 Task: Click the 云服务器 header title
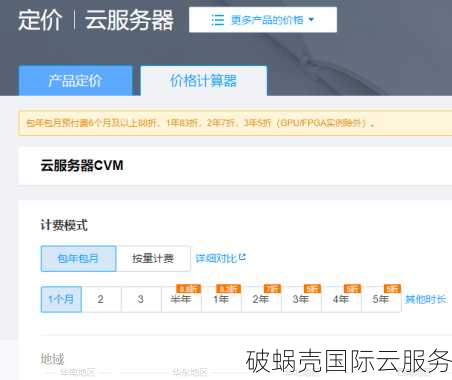[129, 20]
